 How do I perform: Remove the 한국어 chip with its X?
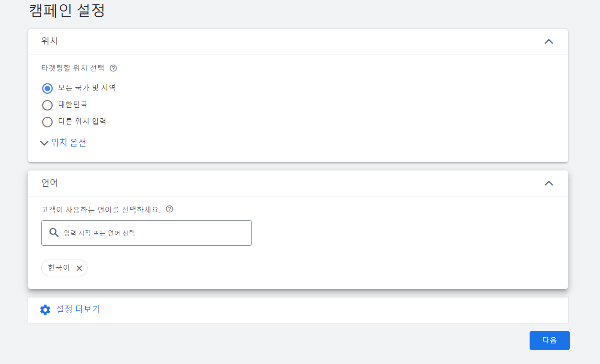tap(79, 268)
